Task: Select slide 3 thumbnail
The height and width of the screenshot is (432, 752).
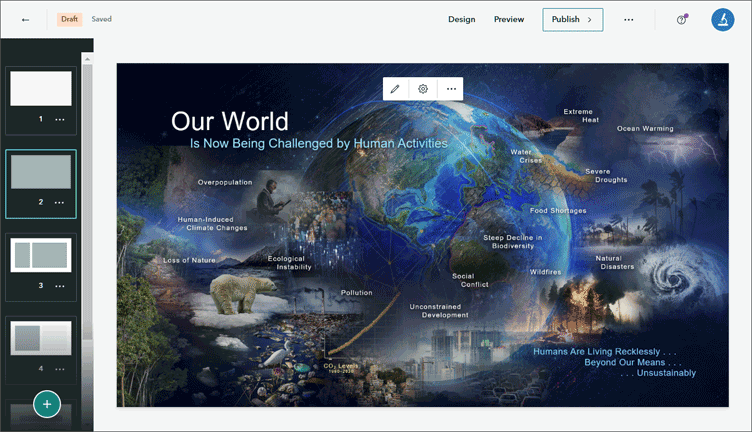Action: point(41,255)
